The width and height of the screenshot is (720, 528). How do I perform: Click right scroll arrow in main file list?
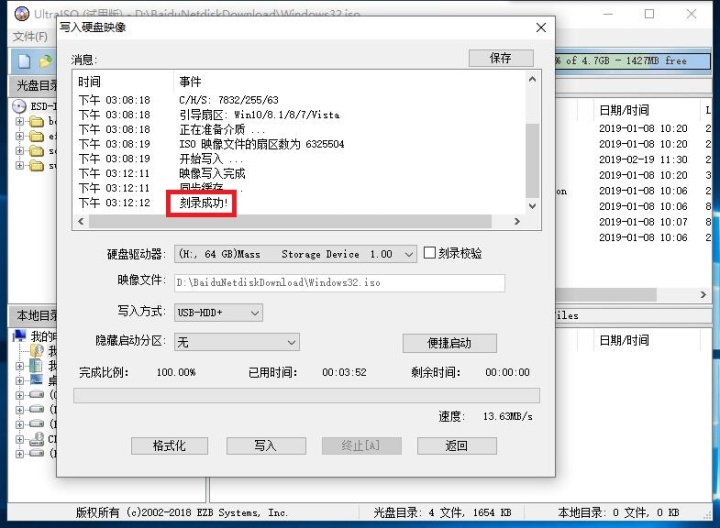tap(703, 295)
